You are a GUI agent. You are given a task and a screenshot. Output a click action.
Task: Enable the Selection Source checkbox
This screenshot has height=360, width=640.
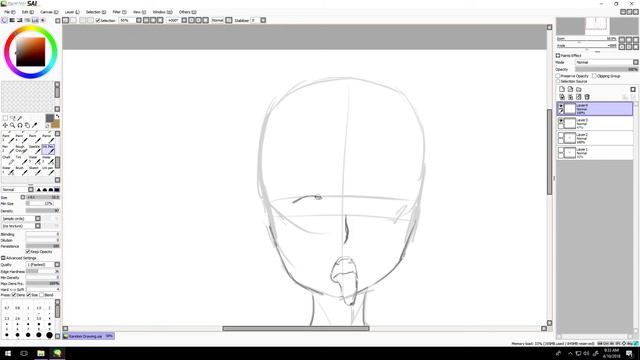(x=558, y=81)
